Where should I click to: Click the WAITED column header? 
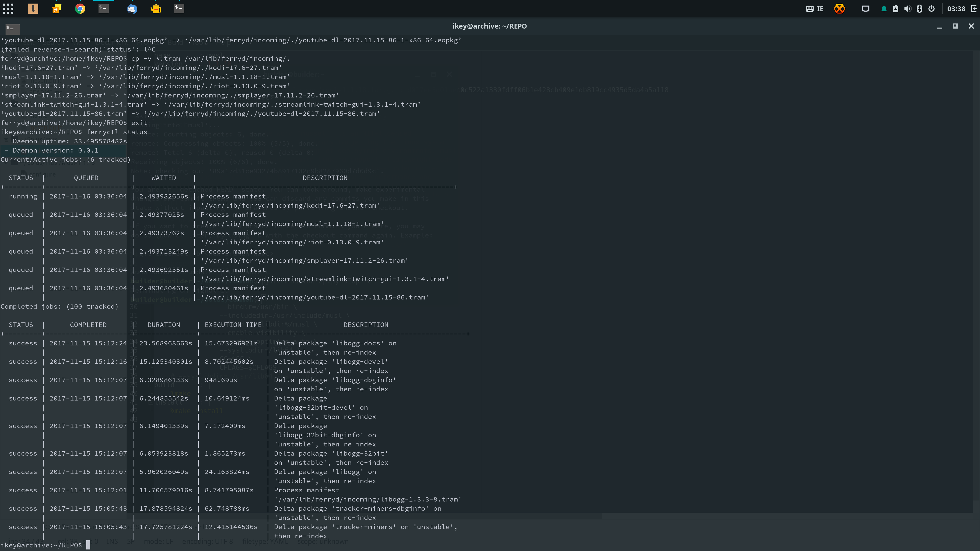coord(164,178)
